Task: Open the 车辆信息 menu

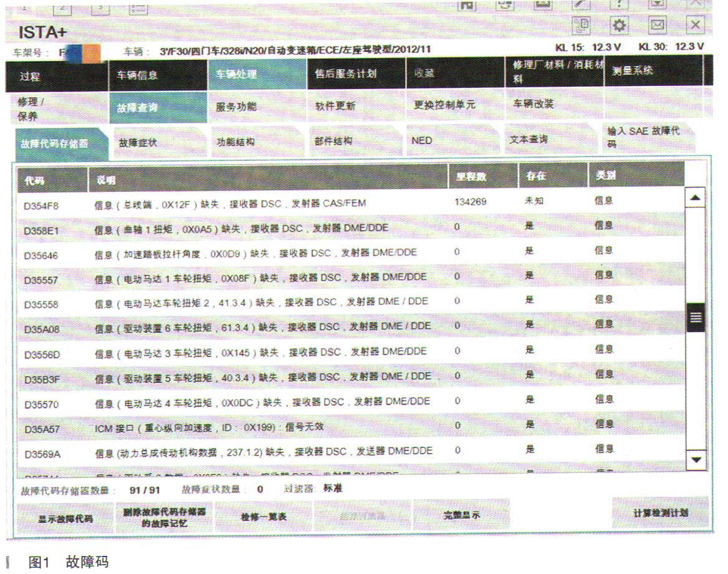Action: 158,75
